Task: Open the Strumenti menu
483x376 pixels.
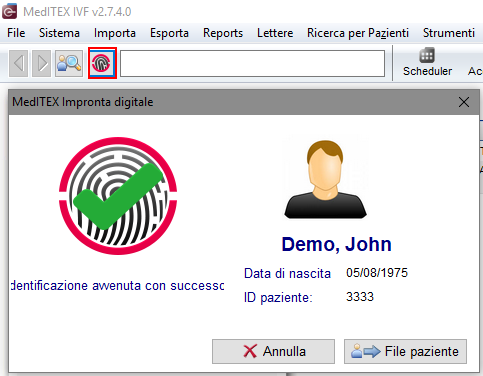Action: coord(449,33)
